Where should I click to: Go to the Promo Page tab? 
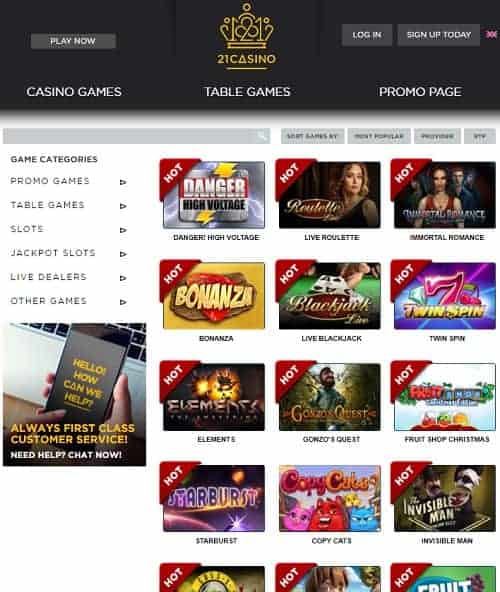[420, 92]
